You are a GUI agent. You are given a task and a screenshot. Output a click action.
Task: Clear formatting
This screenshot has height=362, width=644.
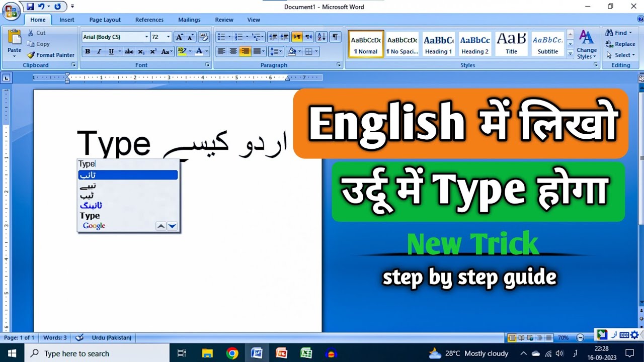(x=204, y=37)
